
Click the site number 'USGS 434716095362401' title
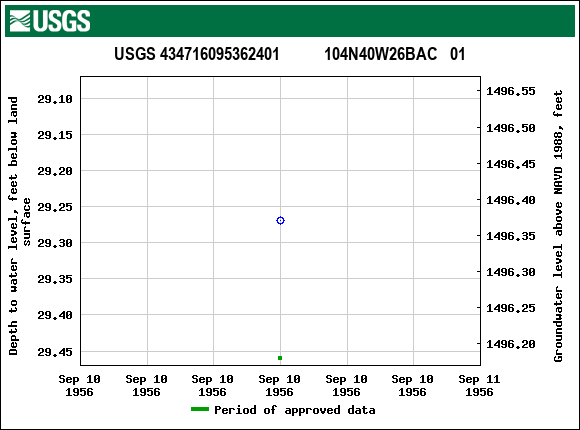pos(196,54)
